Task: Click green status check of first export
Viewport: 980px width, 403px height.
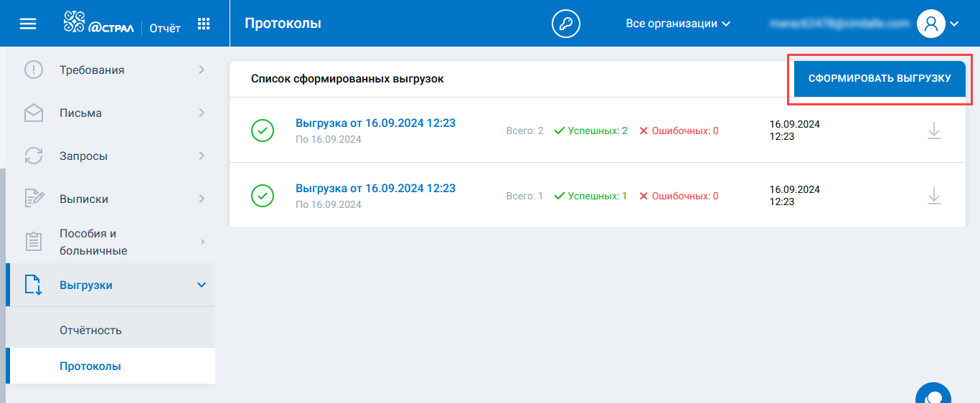Action: pos(263,131)
